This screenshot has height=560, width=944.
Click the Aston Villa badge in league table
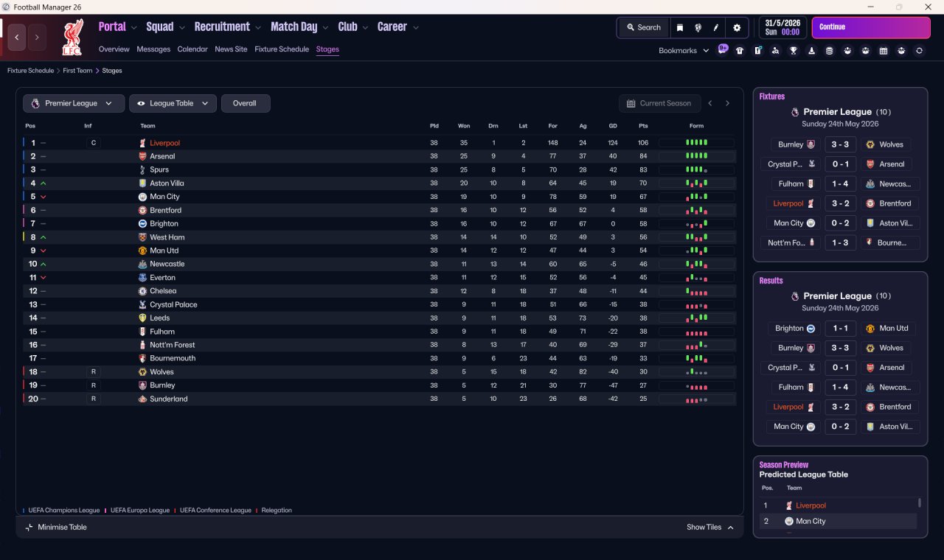(143, 183)
